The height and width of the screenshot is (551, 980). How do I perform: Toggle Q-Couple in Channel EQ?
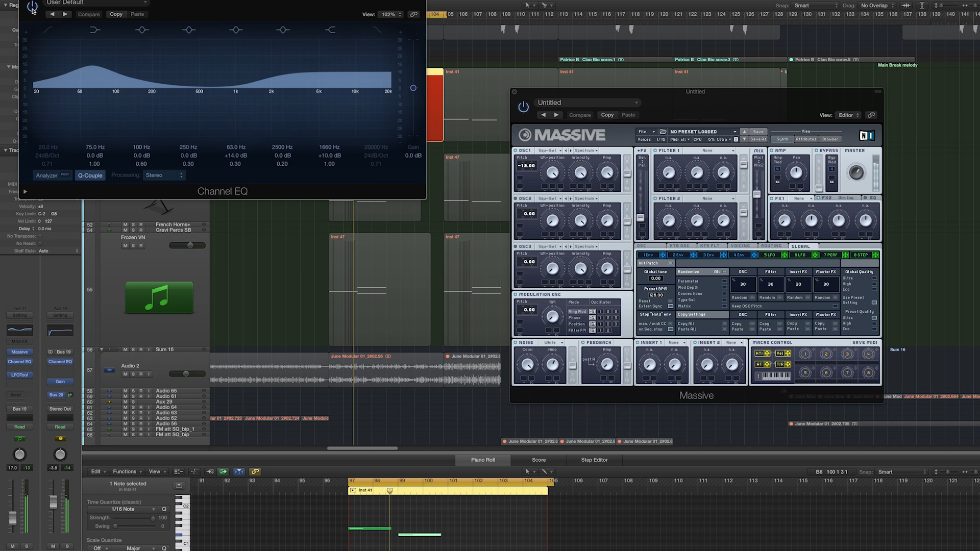tap(90, 176)
